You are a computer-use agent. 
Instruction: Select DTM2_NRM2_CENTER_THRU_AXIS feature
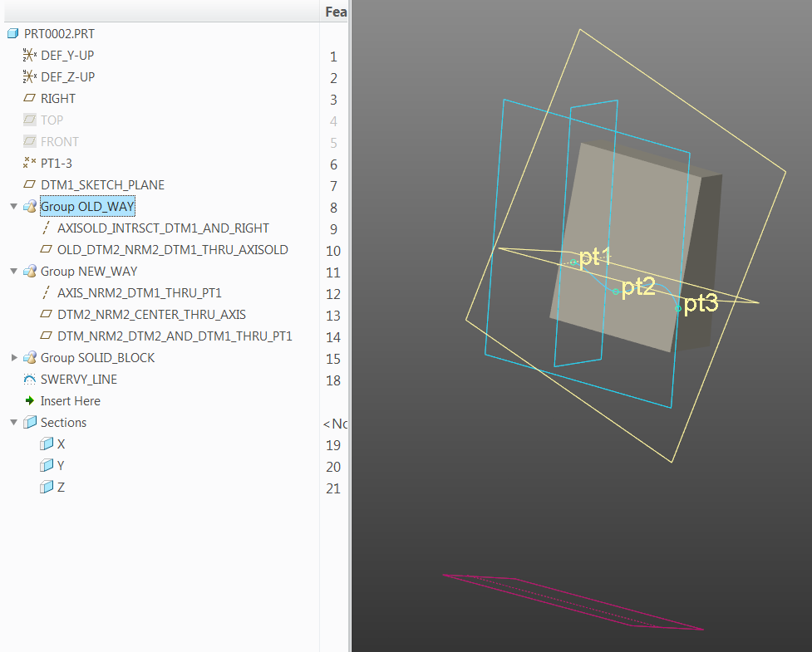151,315
